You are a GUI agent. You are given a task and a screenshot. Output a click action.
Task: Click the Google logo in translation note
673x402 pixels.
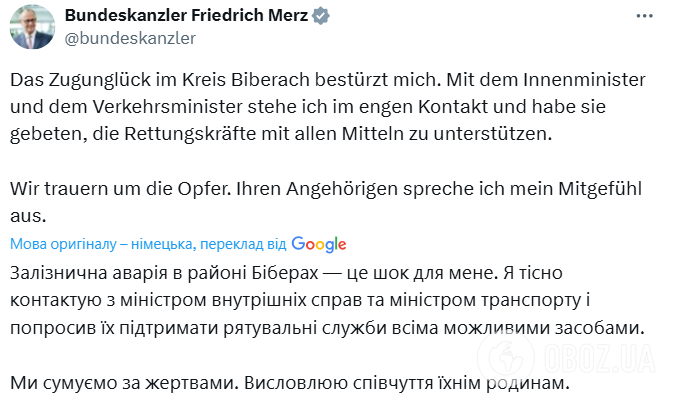[319, 244]
